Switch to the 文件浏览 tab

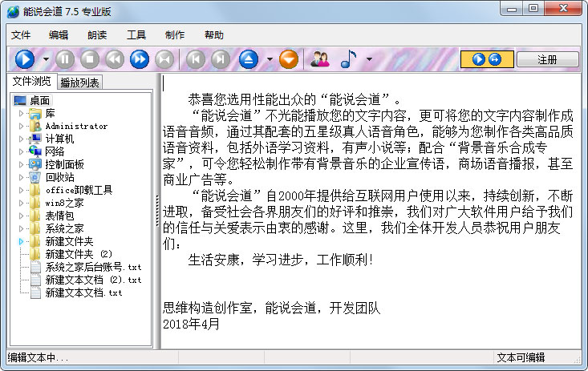[31, 81]
